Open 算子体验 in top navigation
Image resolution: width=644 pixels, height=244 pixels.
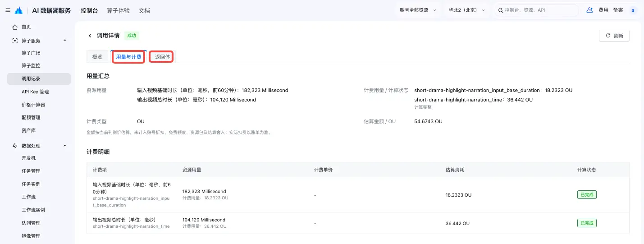point(118,10)
